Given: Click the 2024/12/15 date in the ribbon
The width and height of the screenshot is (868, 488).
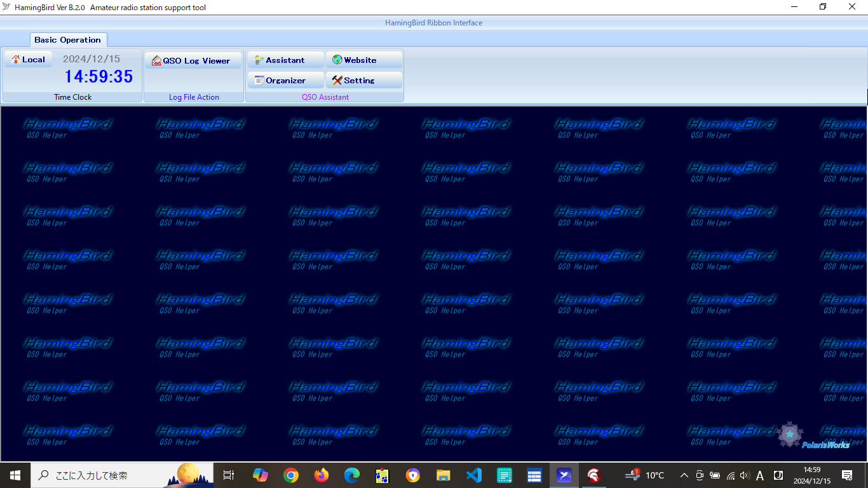Looking at the screenshot, I should tap(92, 59).
